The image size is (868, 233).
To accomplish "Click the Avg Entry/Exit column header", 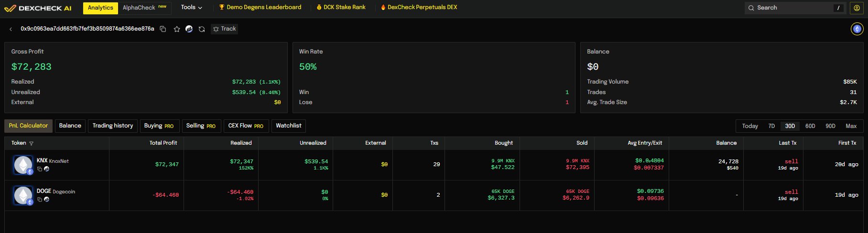I will coord(645,143).
